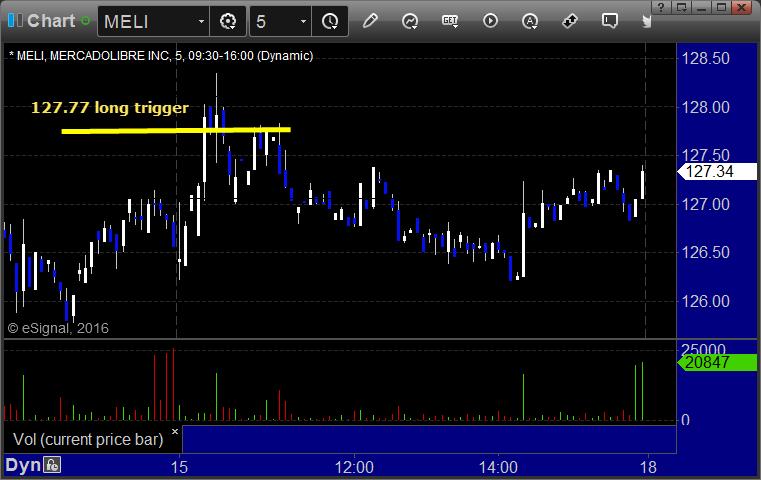The image size is (761, 480).
Task: Close the Vol study panel with x
Action: click(x=175, y=431)
